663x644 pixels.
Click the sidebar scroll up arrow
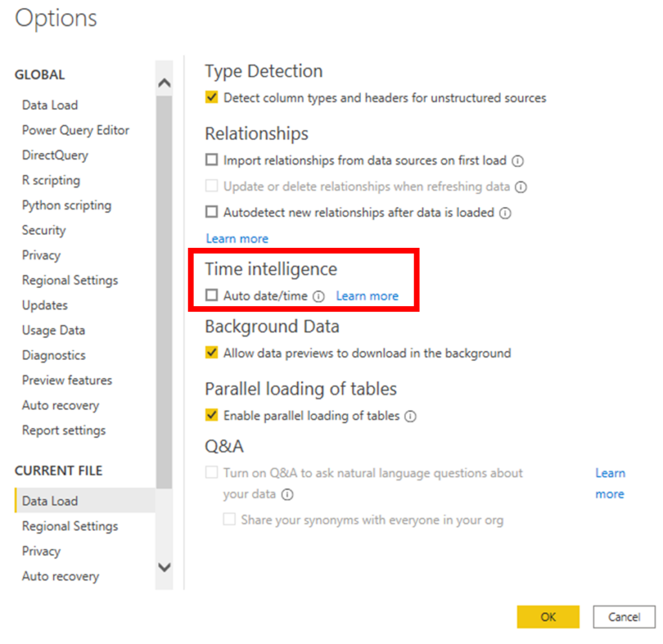coord(164,83)
